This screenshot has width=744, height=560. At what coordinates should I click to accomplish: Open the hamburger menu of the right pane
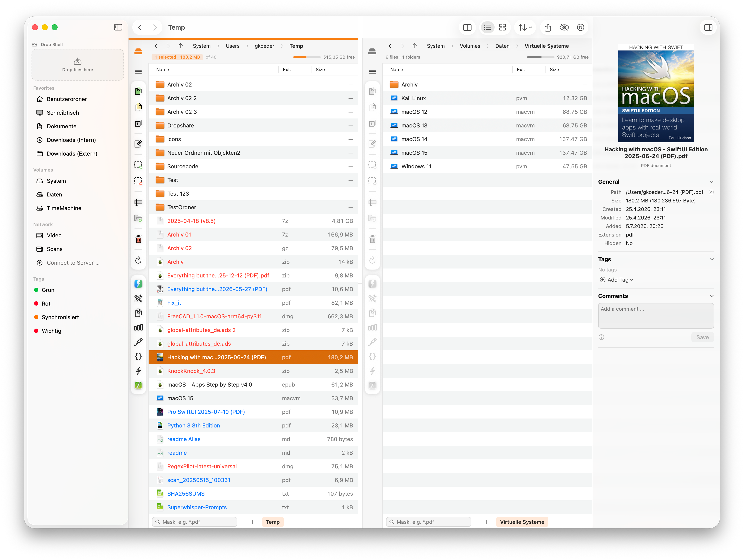coord(372,72)
